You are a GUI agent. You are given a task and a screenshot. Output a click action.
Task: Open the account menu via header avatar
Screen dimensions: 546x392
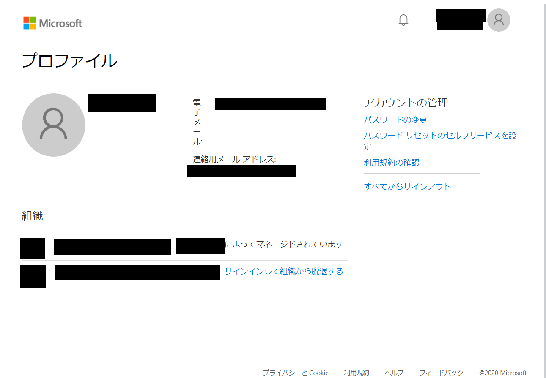coord(499,20)
